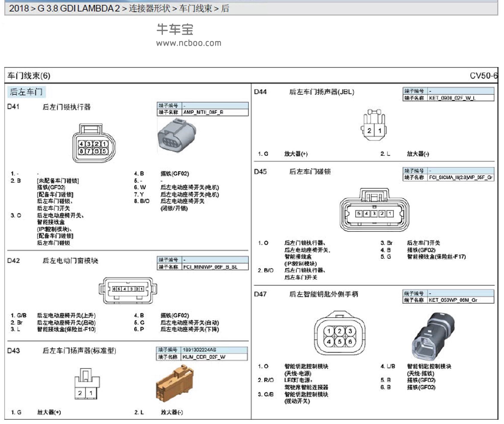Click the G 3.8 GDI LAMBDA 2 breadcrumb
Screen dimensions: 504x424
coord(79,8)
